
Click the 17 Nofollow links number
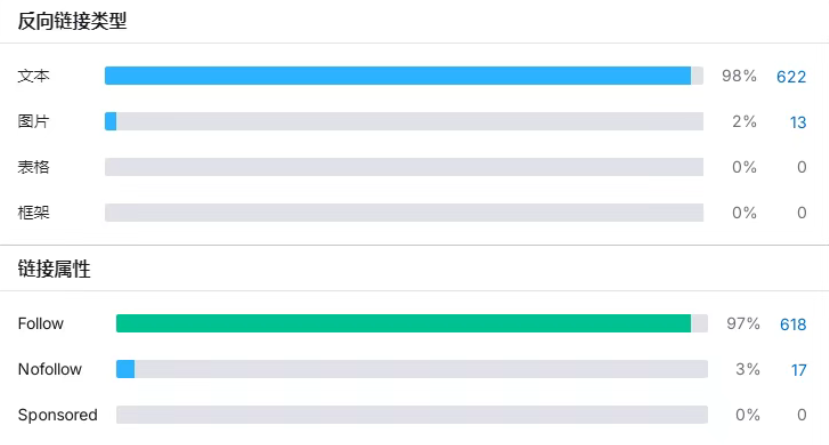coord(798,370)
